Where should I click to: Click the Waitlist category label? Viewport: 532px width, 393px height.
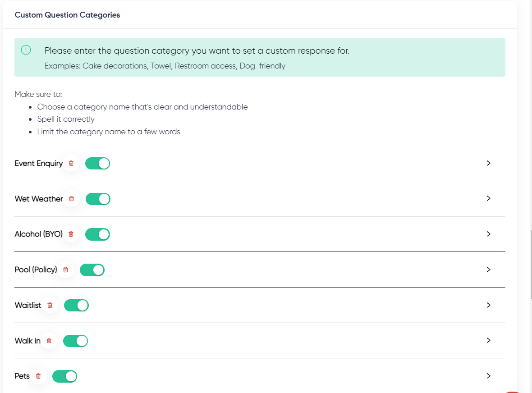click(x=28, y=305)
